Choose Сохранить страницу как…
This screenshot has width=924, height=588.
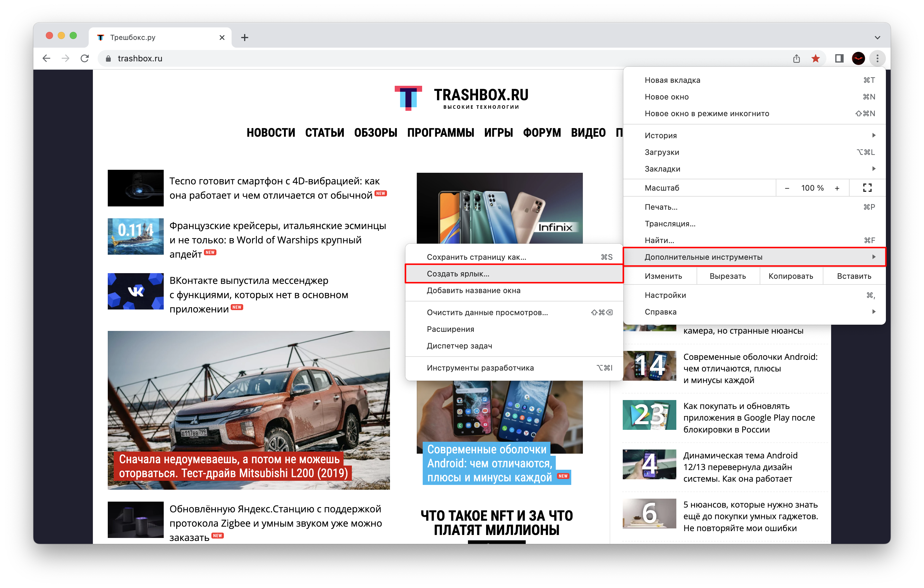(x=514, y=257)
